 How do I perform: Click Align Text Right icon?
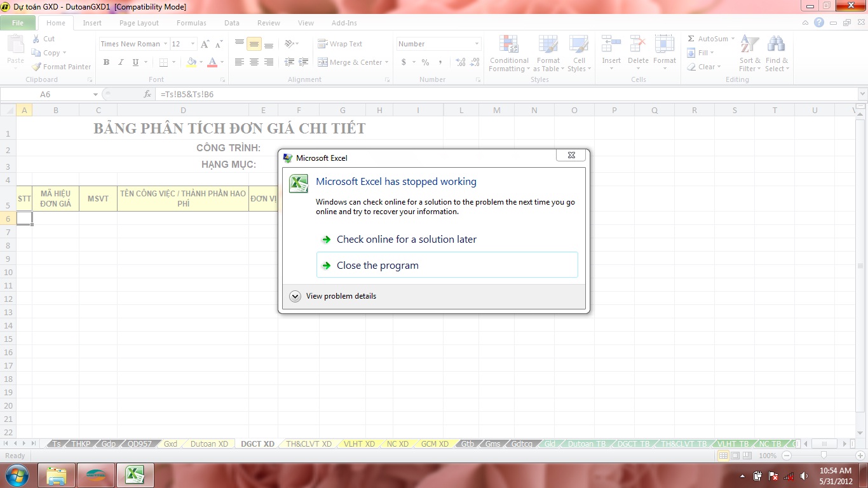coord(269,62)
